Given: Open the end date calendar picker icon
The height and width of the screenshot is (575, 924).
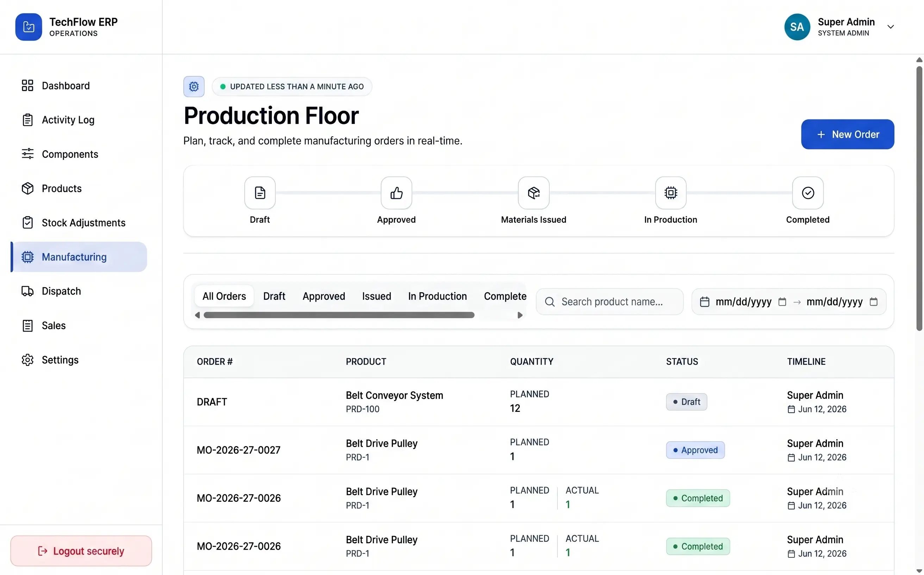Looking at the screenshot, I should coord(874,302).
